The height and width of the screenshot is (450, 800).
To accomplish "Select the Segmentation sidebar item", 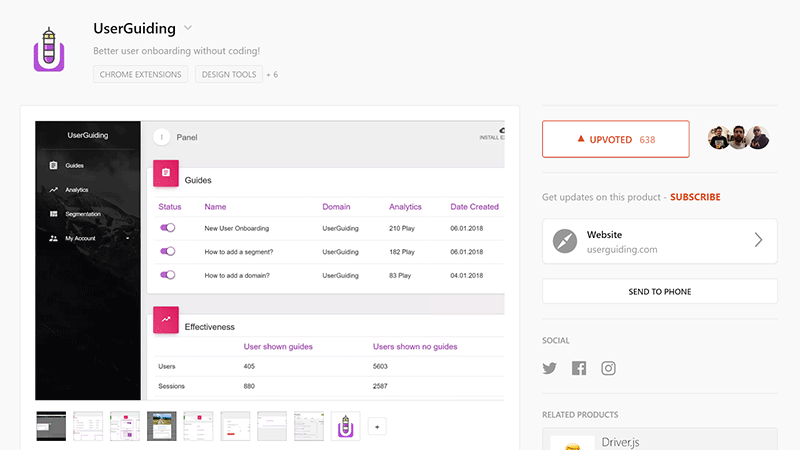I will pyautogui.click(x=83, y=214).
